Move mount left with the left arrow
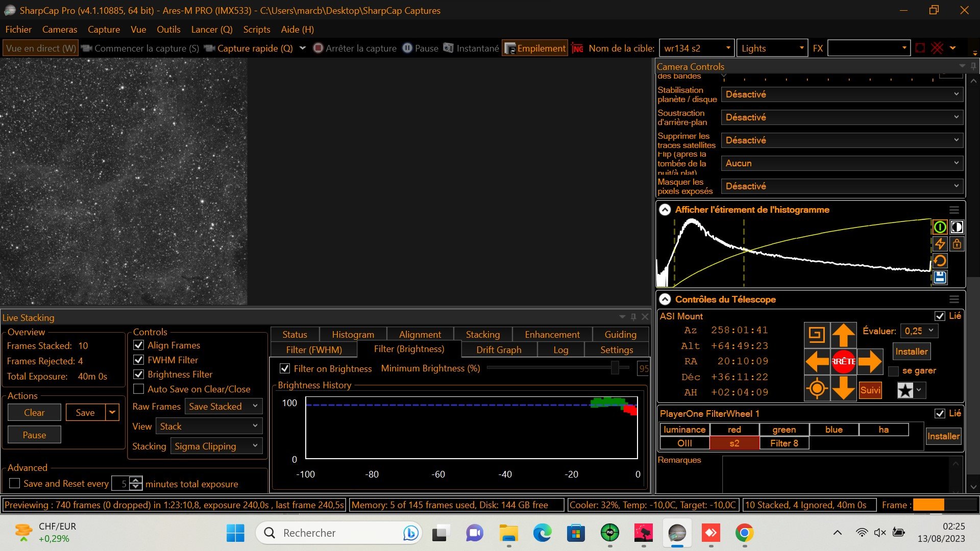980x551 pixels. (817, 361)
